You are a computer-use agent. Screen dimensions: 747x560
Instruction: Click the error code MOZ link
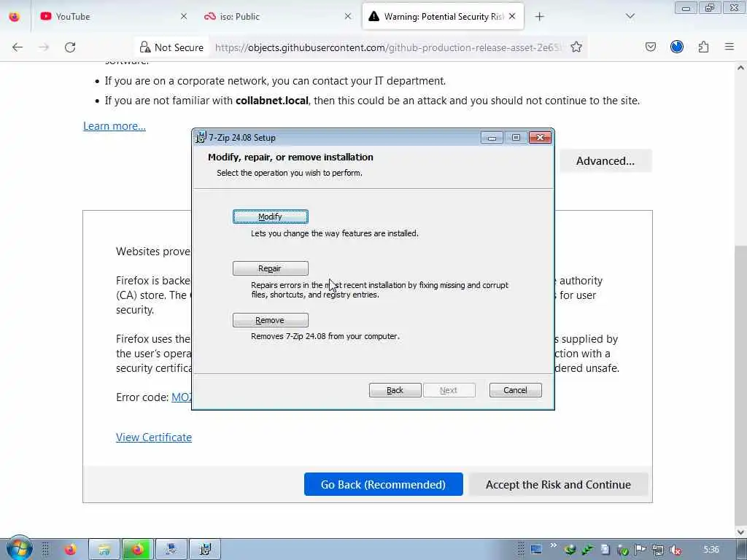pyautogui.click(x=181, y=397)
